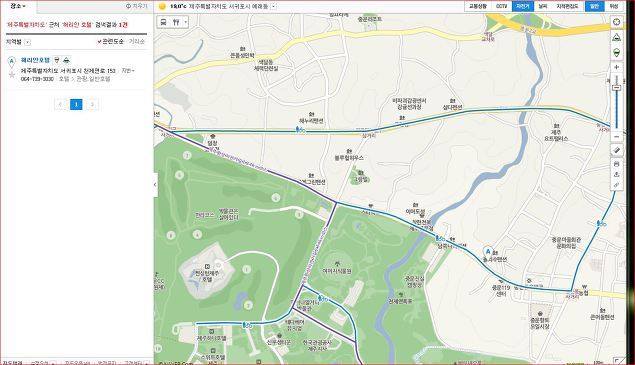Select the restaurant fork-and-knife icon
The height and width of the screenshot is (365, 635).
click(176, 22)
